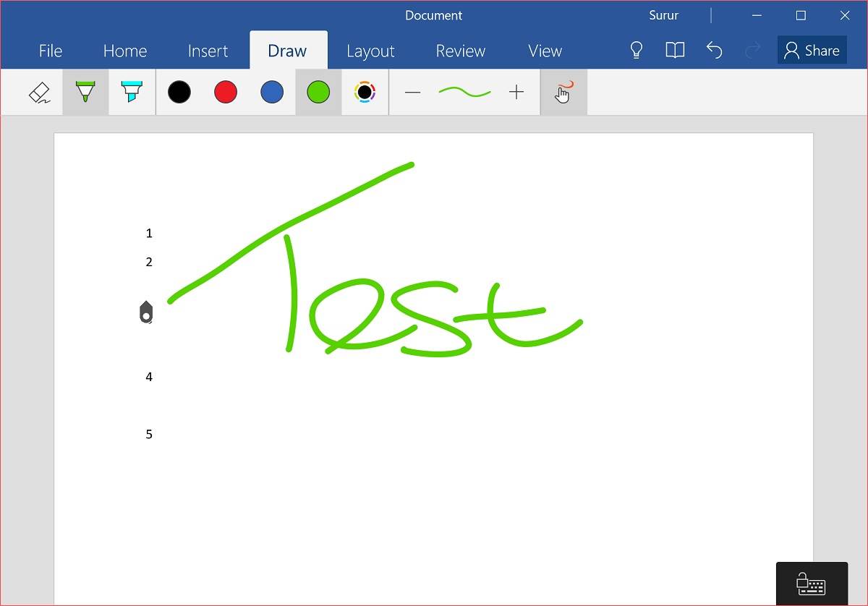Screen dimensions: 868x606
Task: Click the Share button
Action: 812,50
